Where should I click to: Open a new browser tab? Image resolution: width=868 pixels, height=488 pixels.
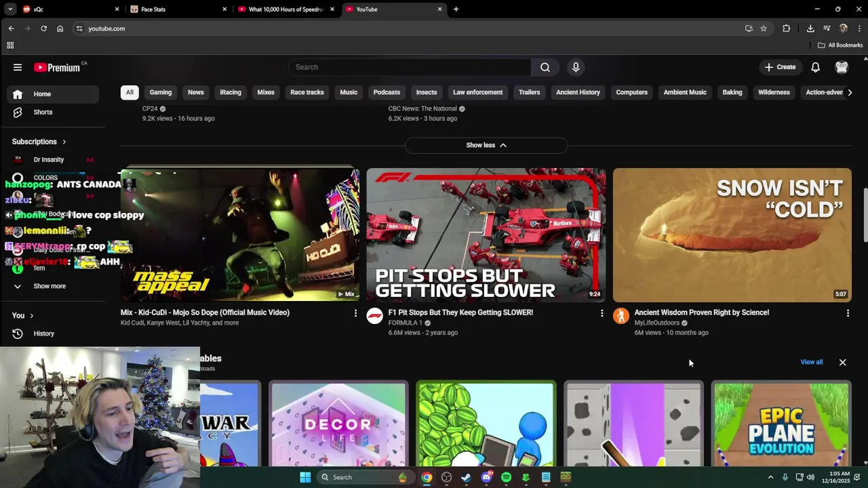[x=456, y=9]
